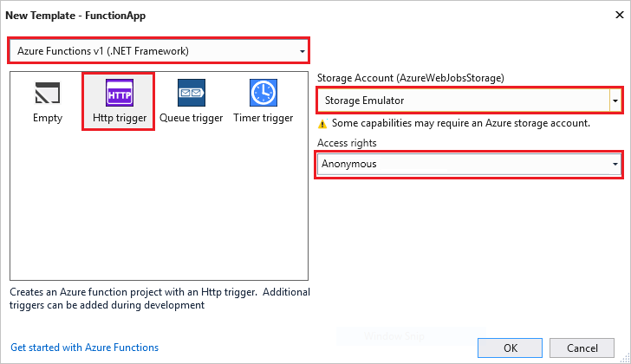The image size is (631, 364).
Task: Click 'Storage Account (AzureWebJobsStorage)' label
Action: pyautogui.click(x=411, y=78)
